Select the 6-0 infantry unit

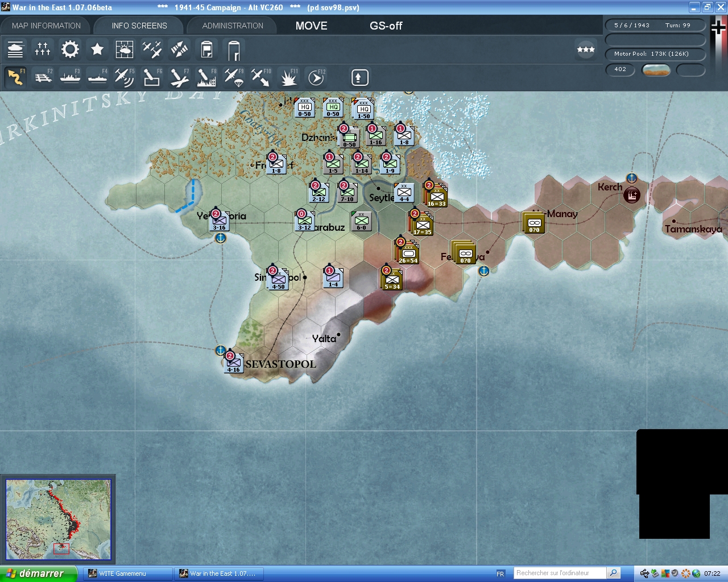point(361,221)
